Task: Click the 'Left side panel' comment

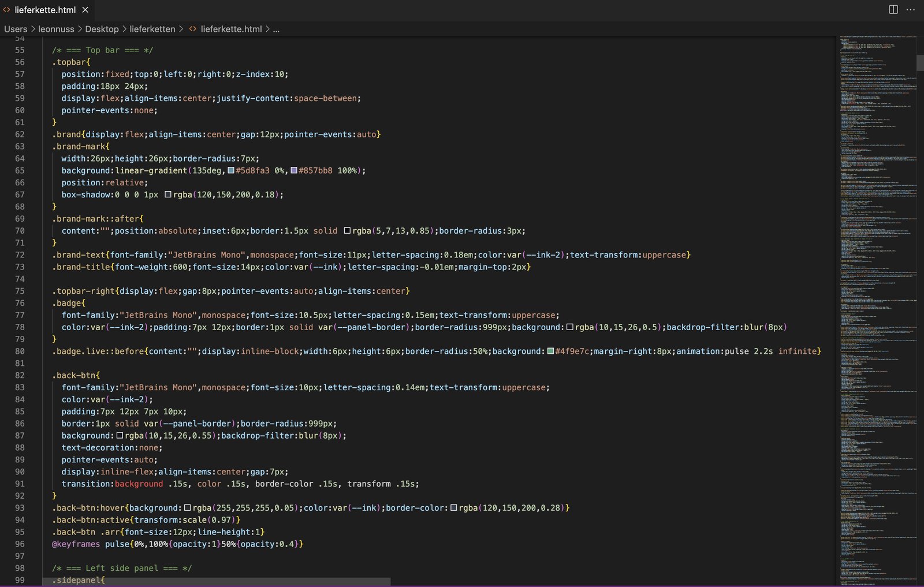Action: coord(122,568)
